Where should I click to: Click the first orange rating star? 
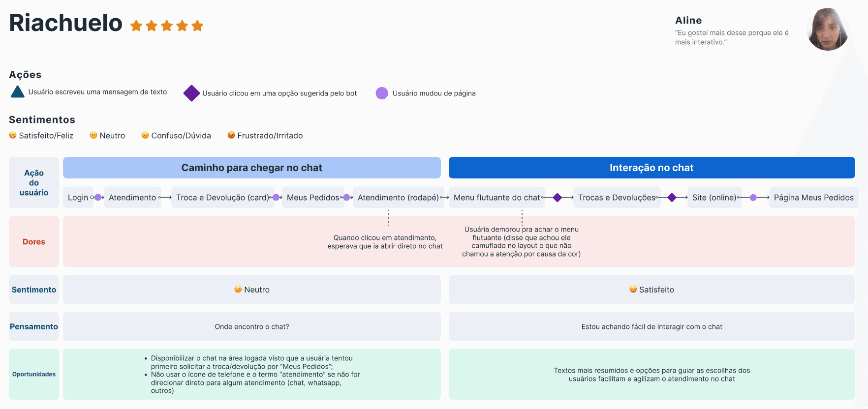click(136, 26)
